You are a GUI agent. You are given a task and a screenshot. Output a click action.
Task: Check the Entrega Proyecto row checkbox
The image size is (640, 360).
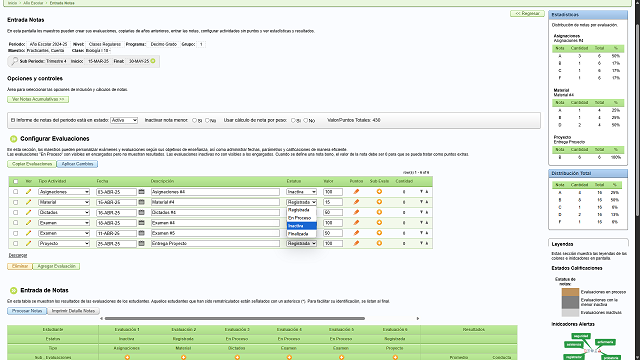(x=16, y=244)
